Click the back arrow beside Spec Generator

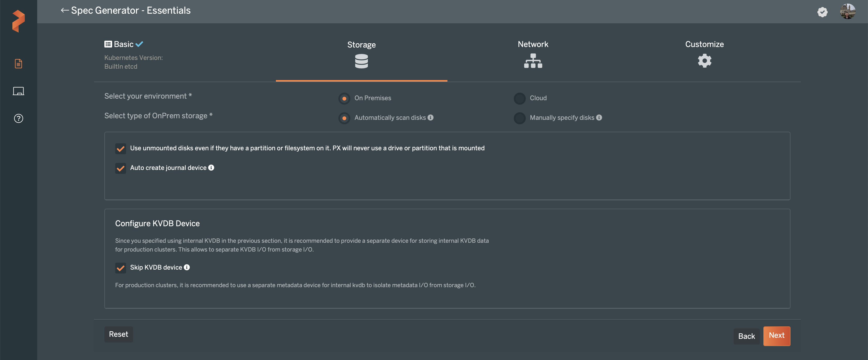65,10
